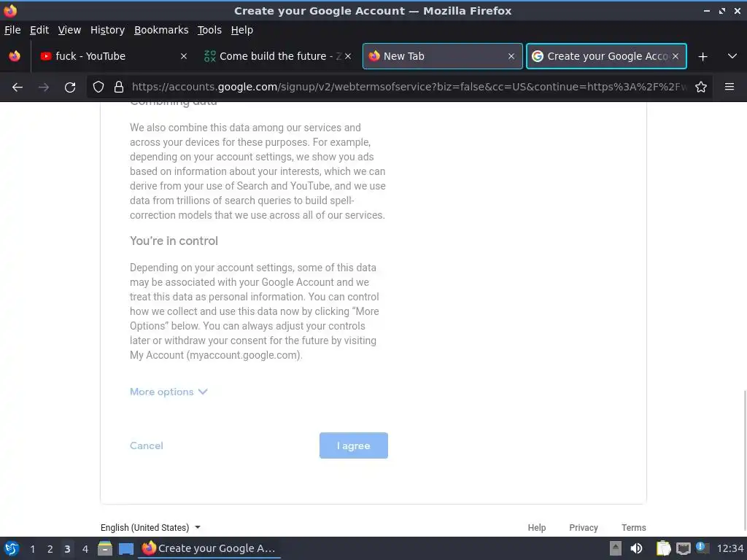Switch to the fuck - YouTube tab
The width and height of the screenshot is (747, 560).
[113, 56]
